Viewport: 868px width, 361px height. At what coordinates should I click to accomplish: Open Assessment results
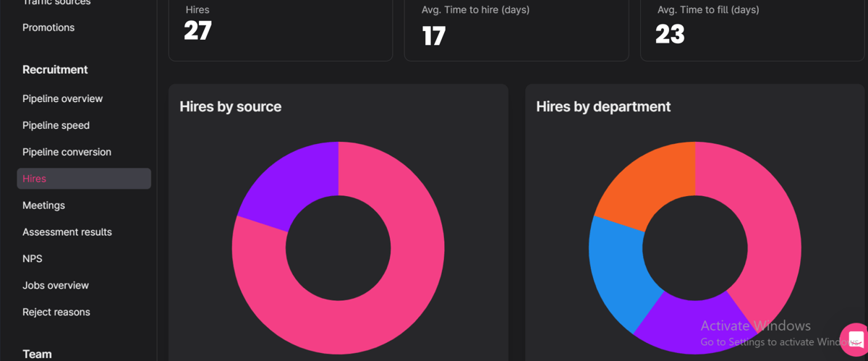point(67,232)
